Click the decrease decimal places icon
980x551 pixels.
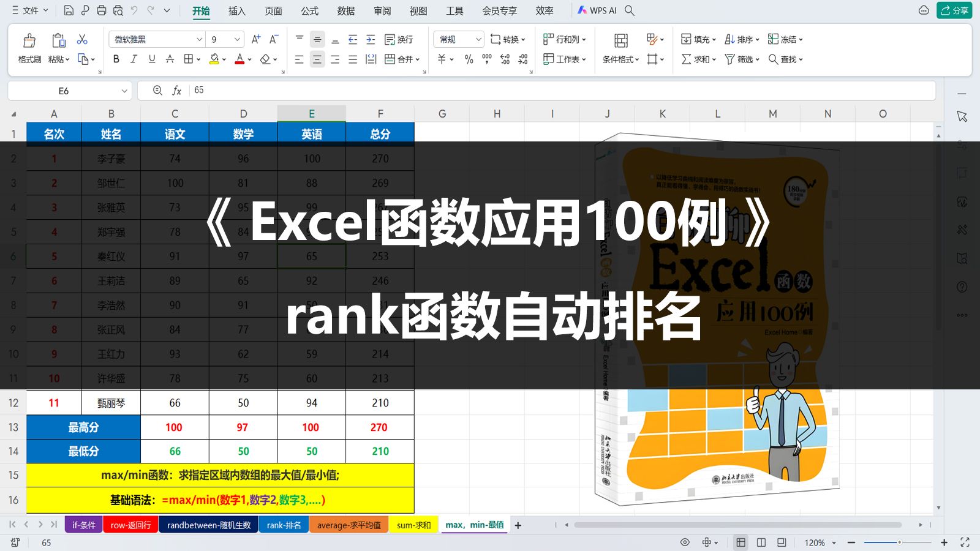click(523, 59)
